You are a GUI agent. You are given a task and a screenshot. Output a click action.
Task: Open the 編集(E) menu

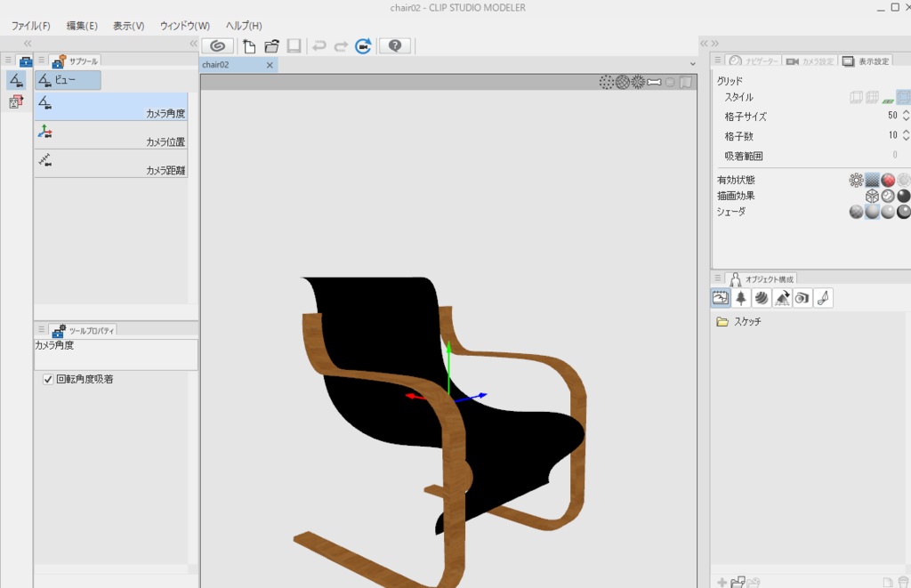[x=82, y=26]
